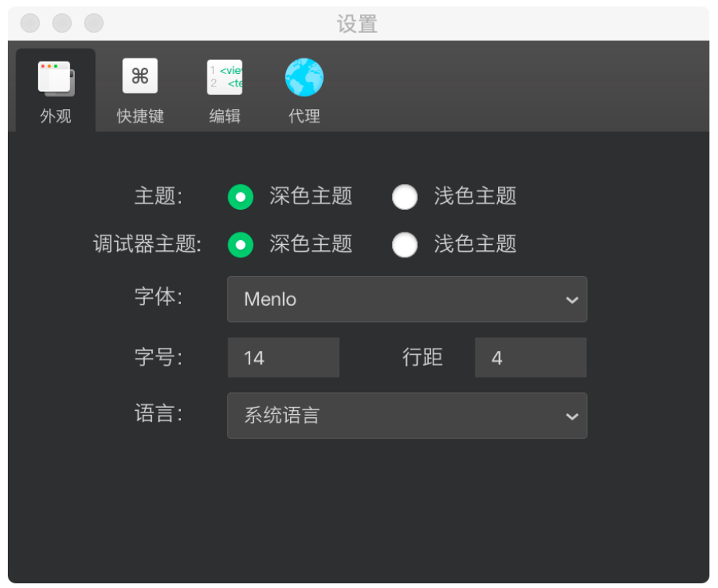
Task: Click the chevron on the font dropdown
Action: click(571, 299)
